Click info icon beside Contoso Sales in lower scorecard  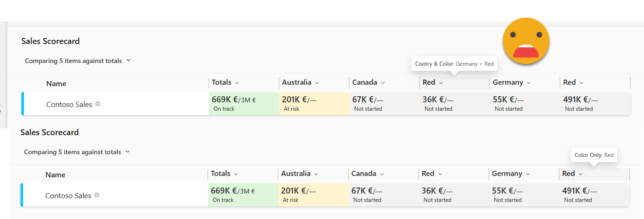(x=97, y=195)
